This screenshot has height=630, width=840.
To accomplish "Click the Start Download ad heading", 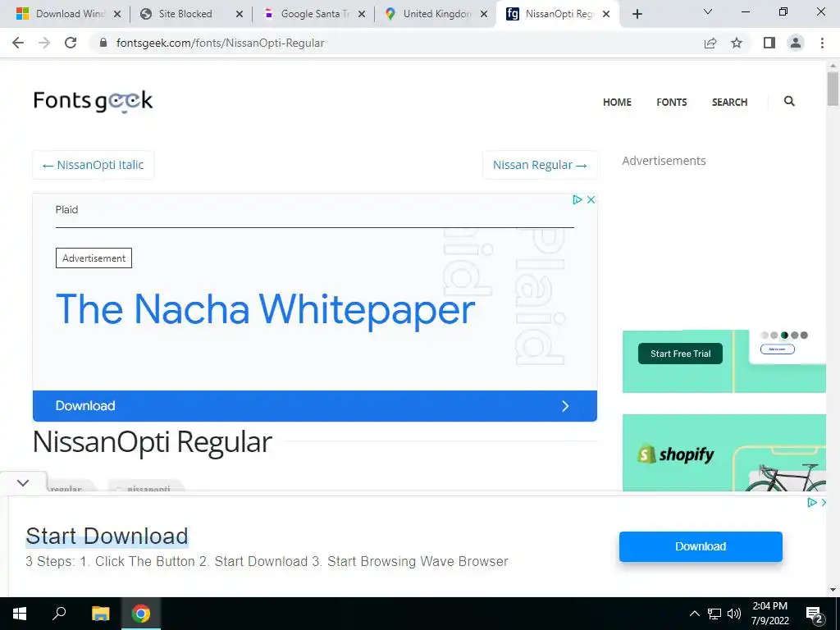I will pyautogui.click(x=107, y=536).
